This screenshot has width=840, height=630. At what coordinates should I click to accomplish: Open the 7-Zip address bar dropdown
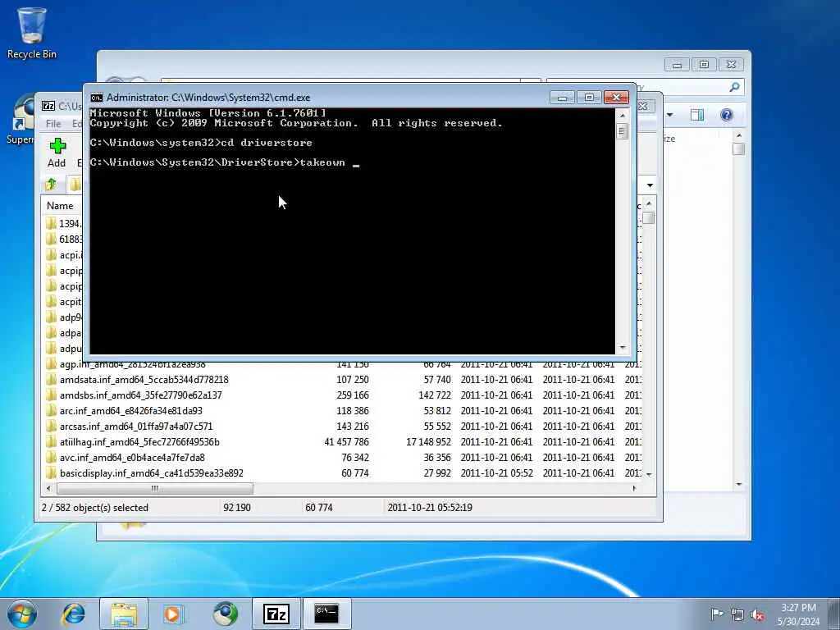click(x=650, y=185)
